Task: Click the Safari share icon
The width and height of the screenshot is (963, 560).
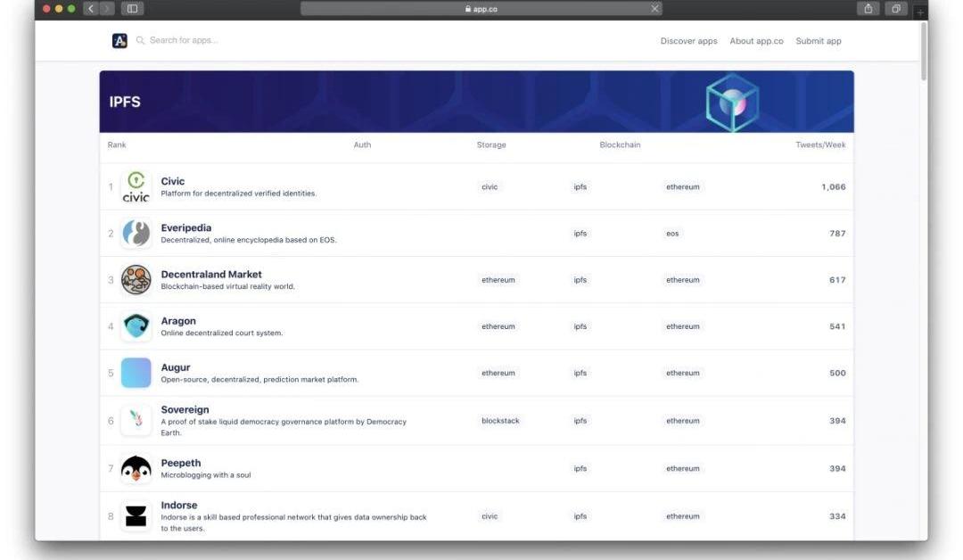Action: 867,9
